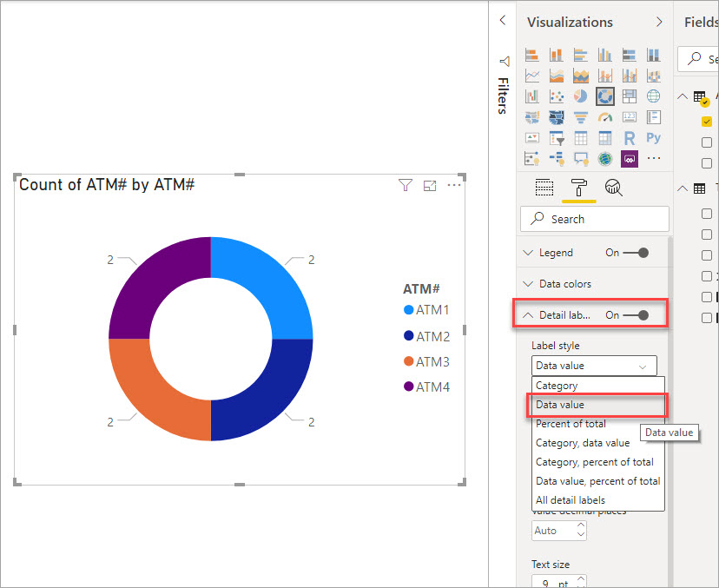Toggle the Legend switch off
This screenshot has height=588, width=719.
pos(637,253)
